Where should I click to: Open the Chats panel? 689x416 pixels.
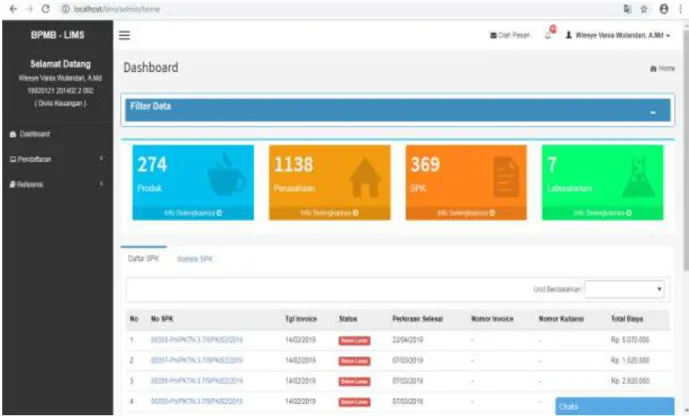tap(614, 406)
